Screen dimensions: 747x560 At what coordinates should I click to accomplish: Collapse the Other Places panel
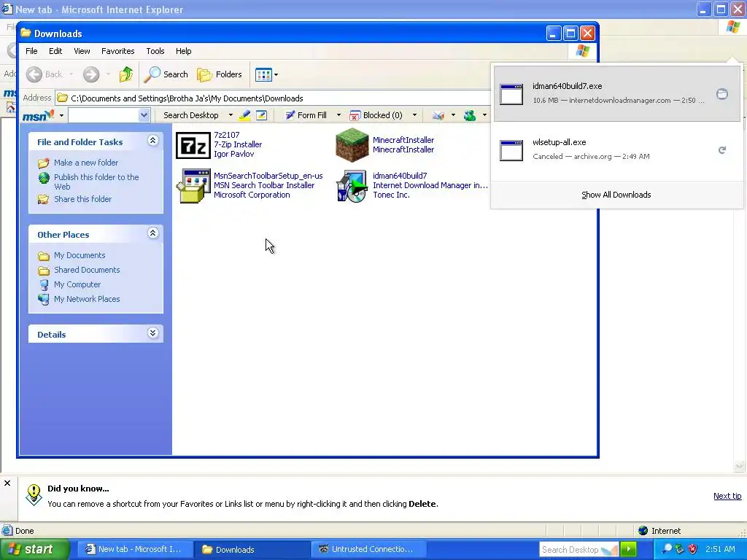pos(152,233)
